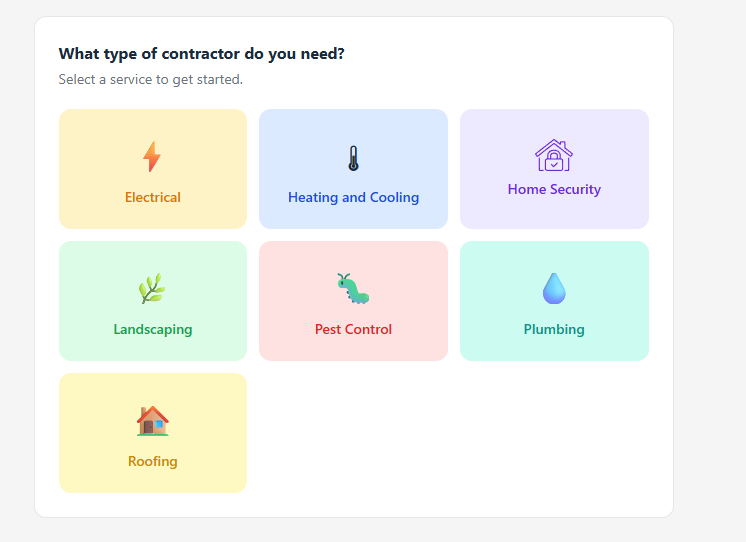This screenshot has height=542, width=746.
Task: Pick the purple Home Security card
Action: click(x=554, y=169)
